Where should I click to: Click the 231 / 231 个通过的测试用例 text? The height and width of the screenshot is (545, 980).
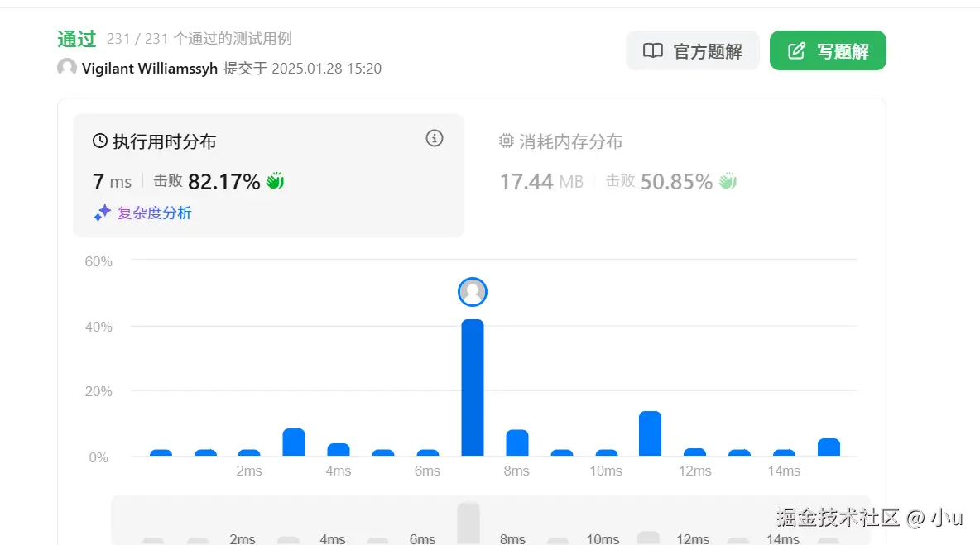click(x=199, y=39)
